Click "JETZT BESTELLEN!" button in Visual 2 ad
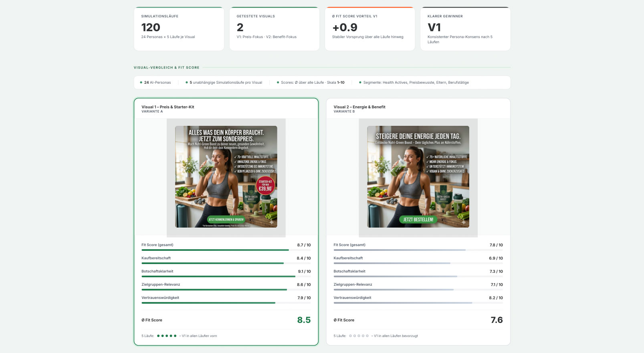Screen dimensions: 644x353 418,220
